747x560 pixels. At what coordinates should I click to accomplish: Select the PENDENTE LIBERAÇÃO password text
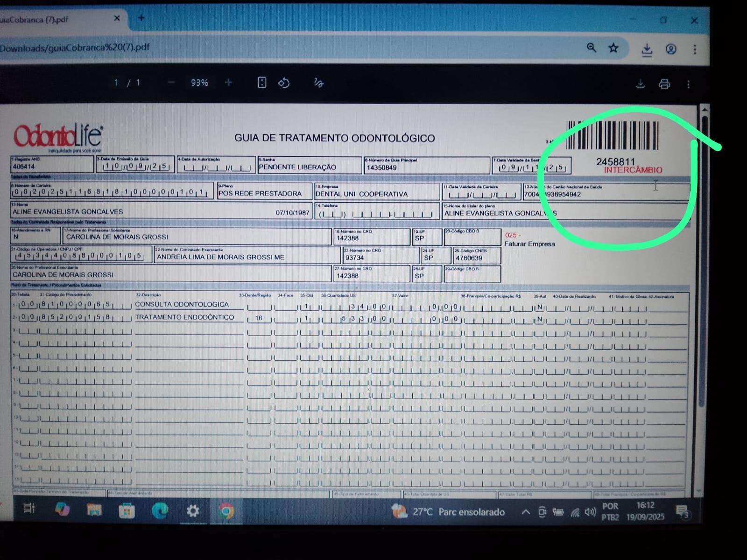coord(297,167)
